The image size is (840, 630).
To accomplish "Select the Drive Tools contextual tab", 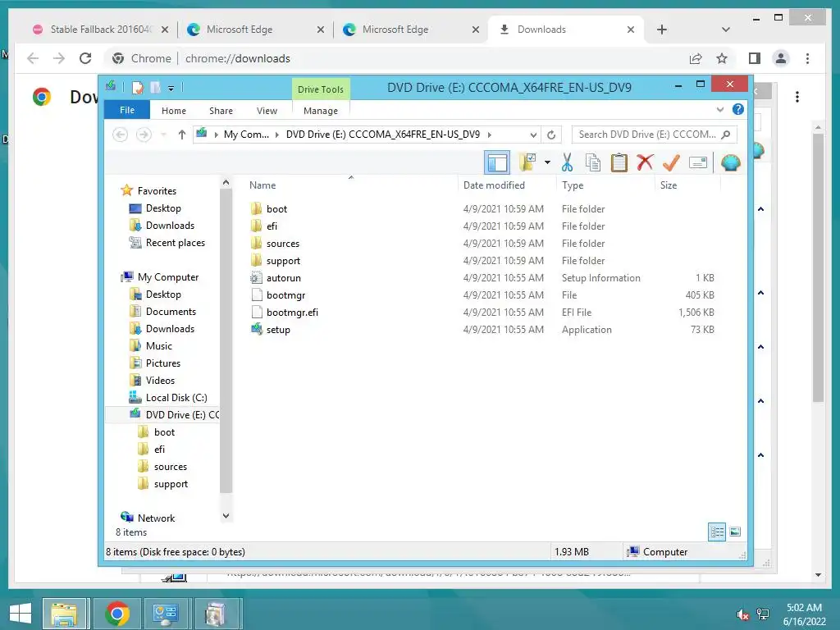I will click(321, 89).
